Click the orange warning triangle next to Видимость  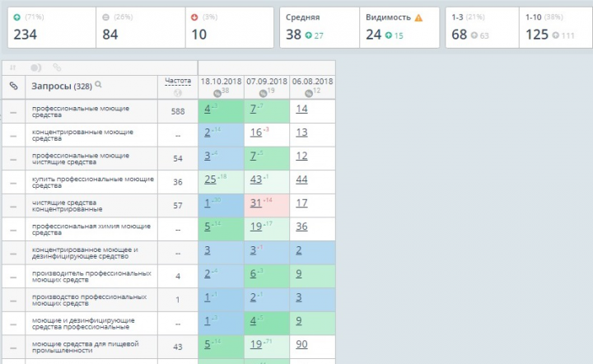[x=418, y=18]
